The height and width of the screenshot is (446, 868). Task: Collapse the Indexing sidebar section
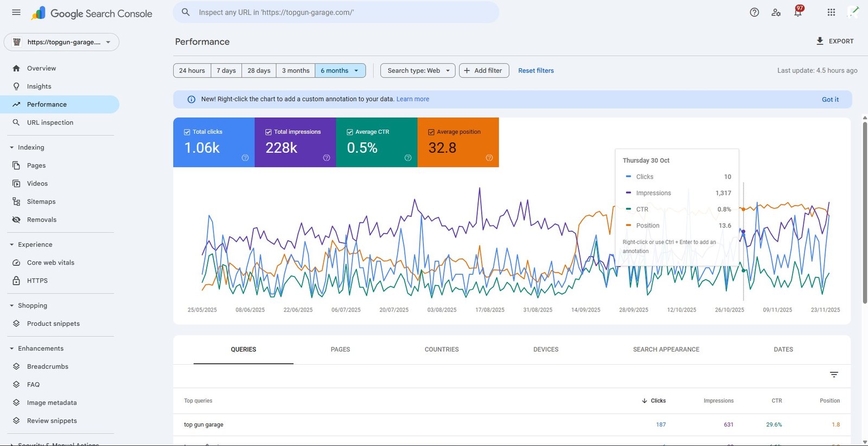pyautogui.click(x=12, y=147)
